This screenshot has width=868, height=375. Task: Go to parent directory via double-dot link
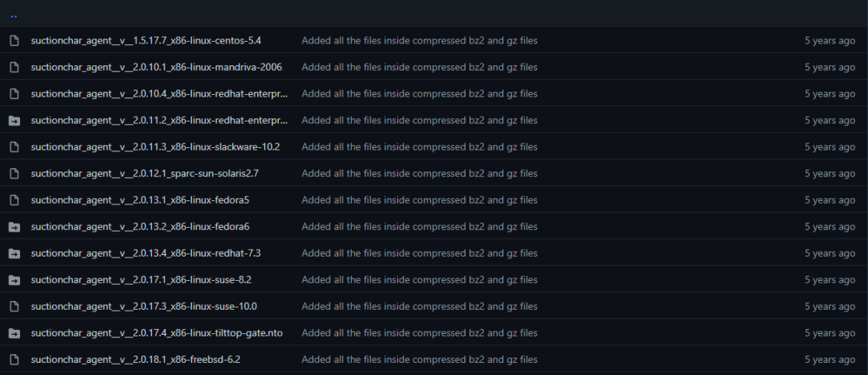tap(14, 15)
